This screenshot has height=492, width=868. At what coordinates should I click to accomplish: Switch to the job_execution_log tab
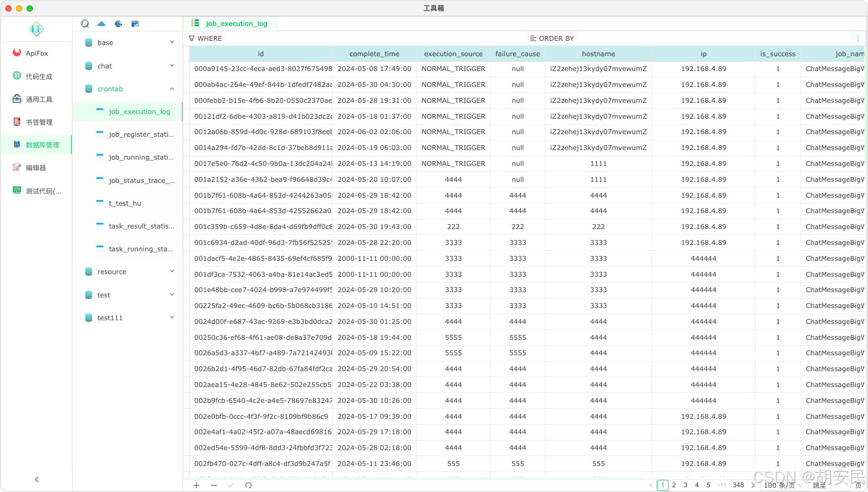pyautogui.click(x=231, y=23)
